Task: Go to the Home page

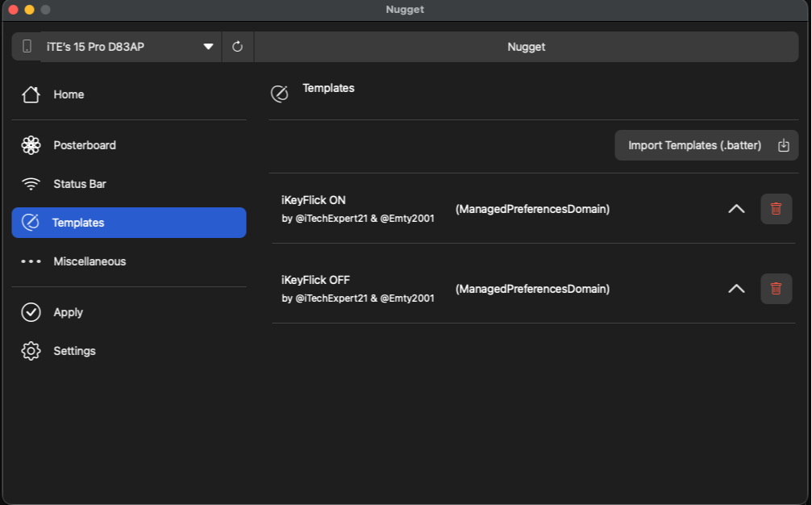Action: coord(129,94)
